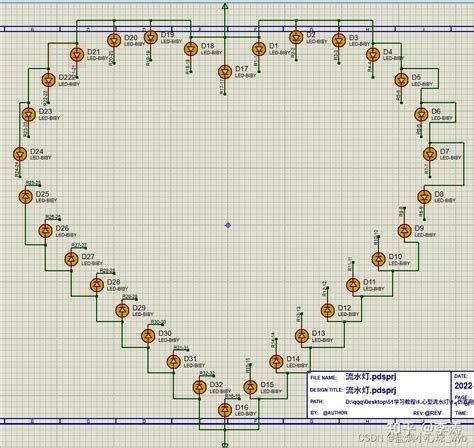Select the D18 LED component
Screen dimensions: 474x448
191,49
